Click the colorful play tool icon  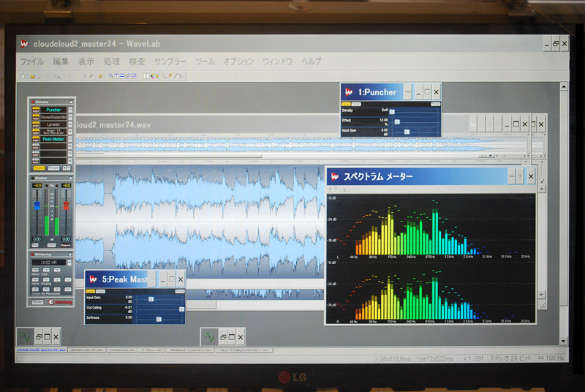tap(152, 76)
